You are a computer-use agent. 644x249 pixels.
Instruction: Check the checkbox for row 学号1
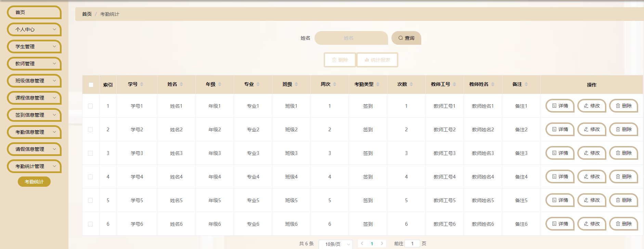(90, 106)
